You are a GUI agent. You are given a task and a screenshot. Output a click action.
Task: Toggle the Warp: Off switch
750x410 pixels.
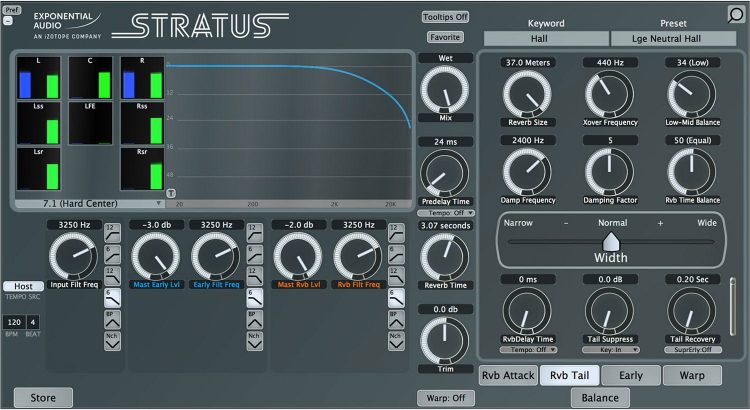click(x=446, y=398)
